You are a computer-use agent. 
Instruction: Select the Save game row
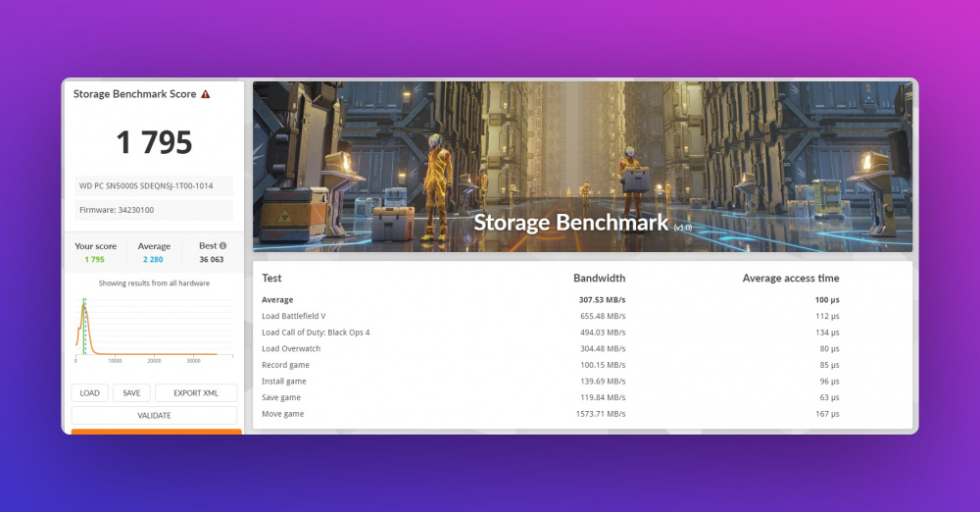click(551, 397)
